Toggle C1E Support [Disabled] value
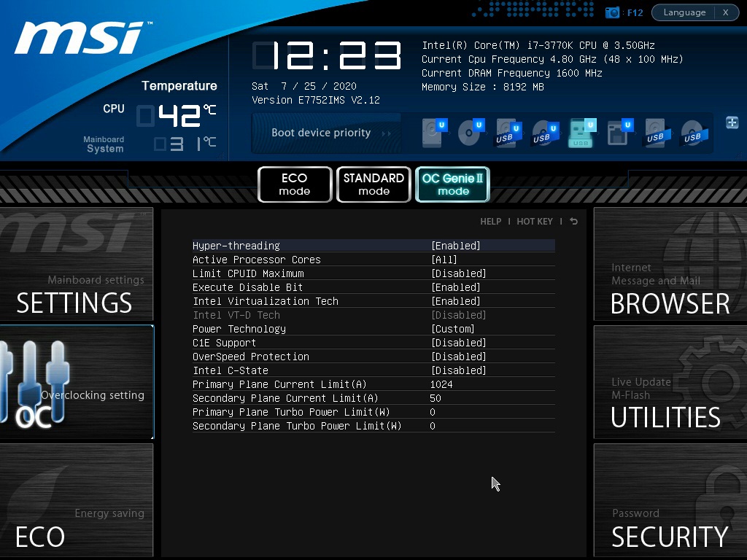The width and height of the screenshot is (747, 560). pyautogui.click(x=458, y=343)
